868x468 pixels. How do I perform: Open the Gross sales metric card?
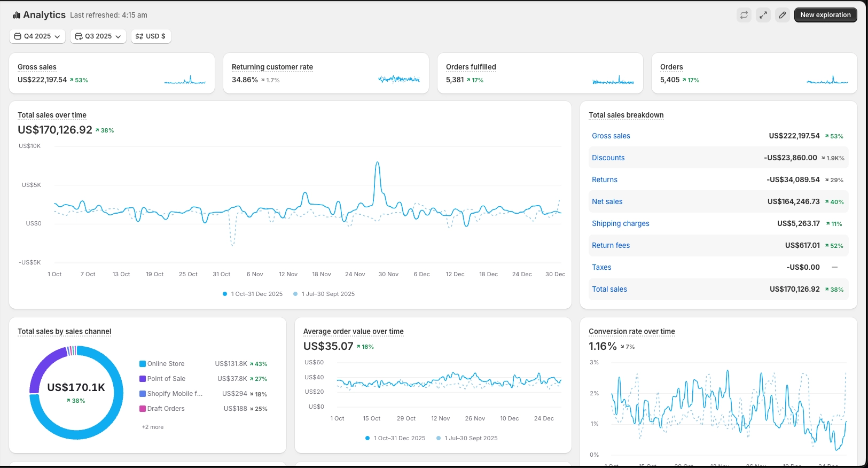pyautogui.click(x=37, y=67)
